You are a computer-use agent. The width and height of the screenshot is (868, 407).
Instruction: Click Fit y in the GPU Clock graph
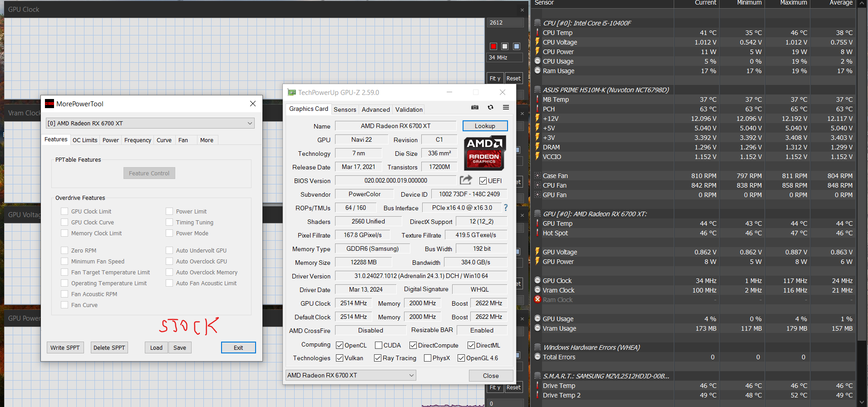(x=495, y=78)
